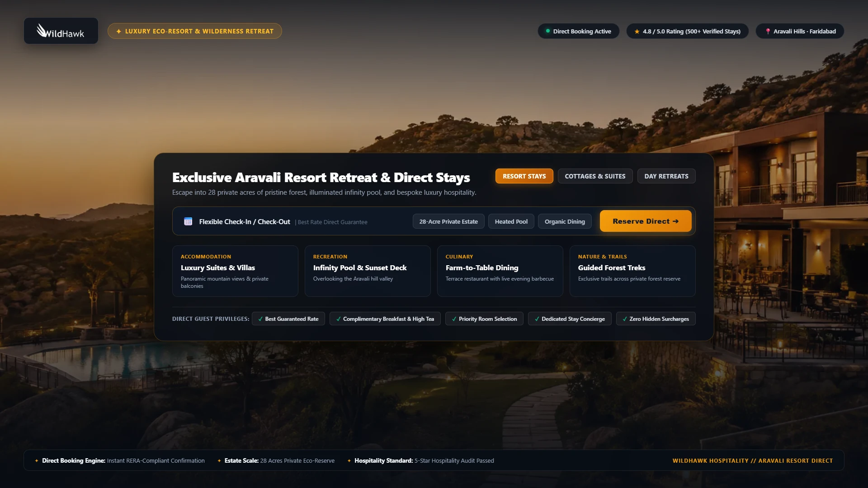
Task: Click the sparkle icon before Hospitality Standard
Action: 349,461
